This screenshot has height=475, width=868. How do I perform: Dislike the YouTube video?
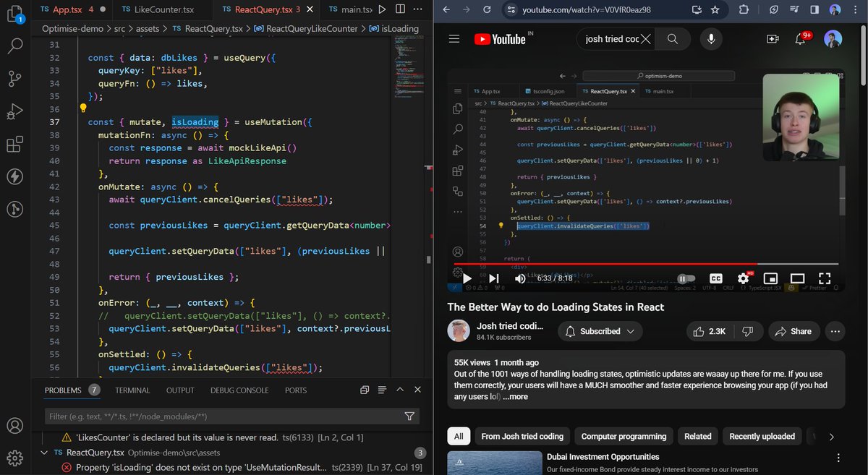click(x=748, y=331)
